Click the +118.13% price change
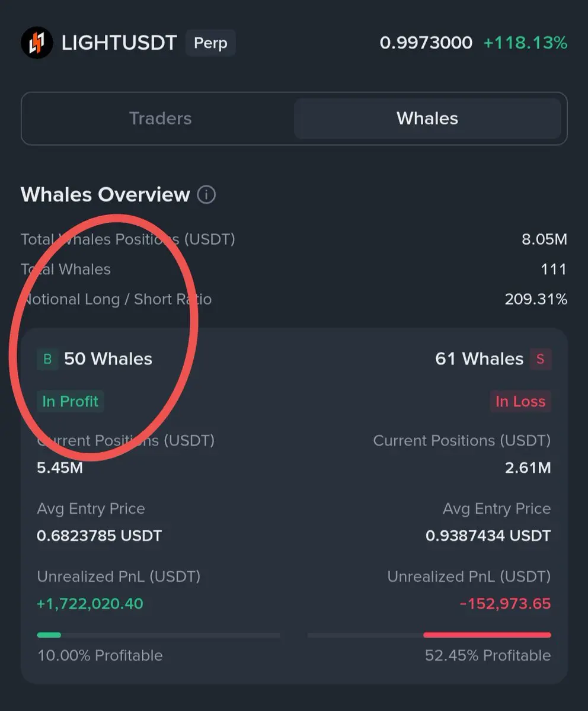 pyautogui.click(x=525, y=43)
